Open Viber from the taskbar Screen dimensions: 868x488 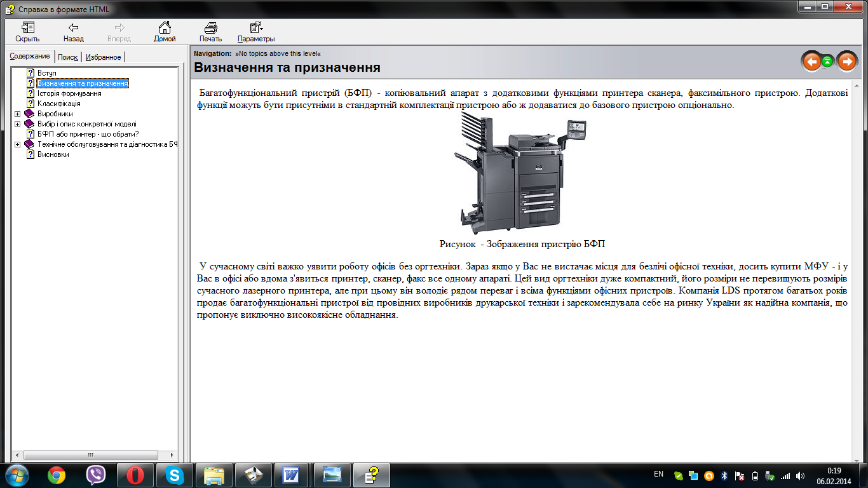96,475
